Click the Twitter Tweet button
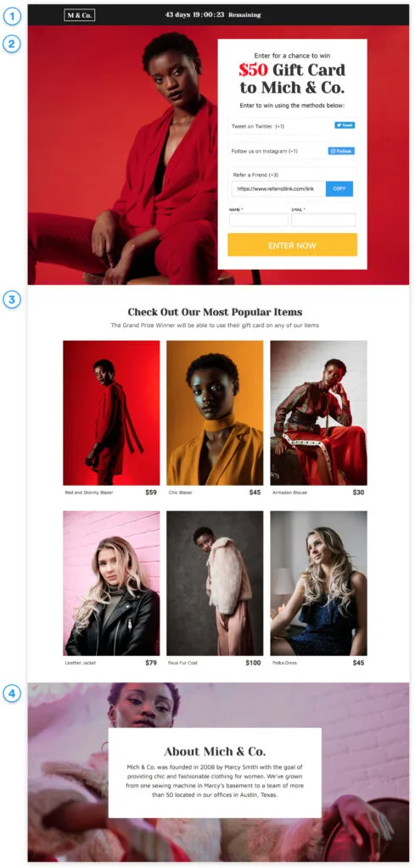The image size is (415, 868). pos(344,125)
